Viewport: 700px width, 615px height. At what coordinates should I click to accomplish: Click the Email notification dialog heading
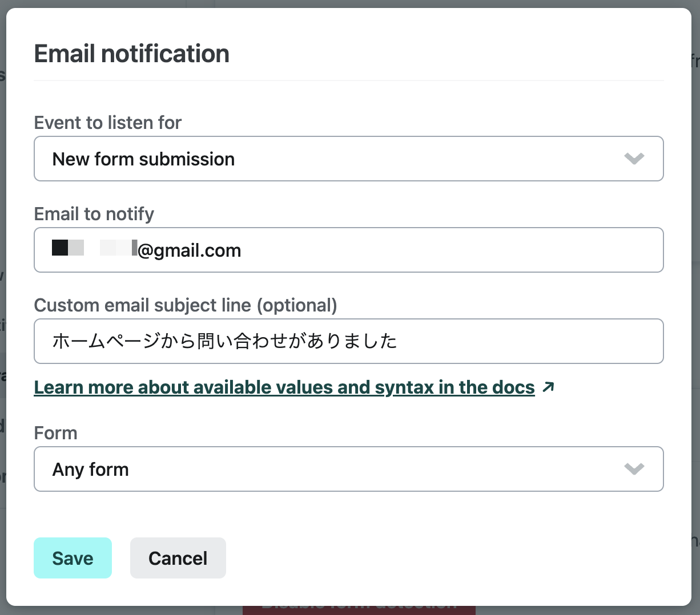(132, 54)
